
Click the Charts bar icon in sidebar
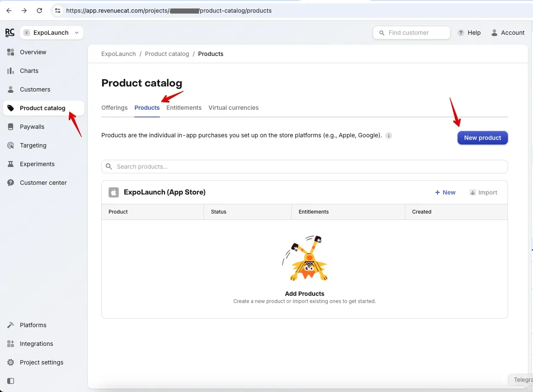11,71
